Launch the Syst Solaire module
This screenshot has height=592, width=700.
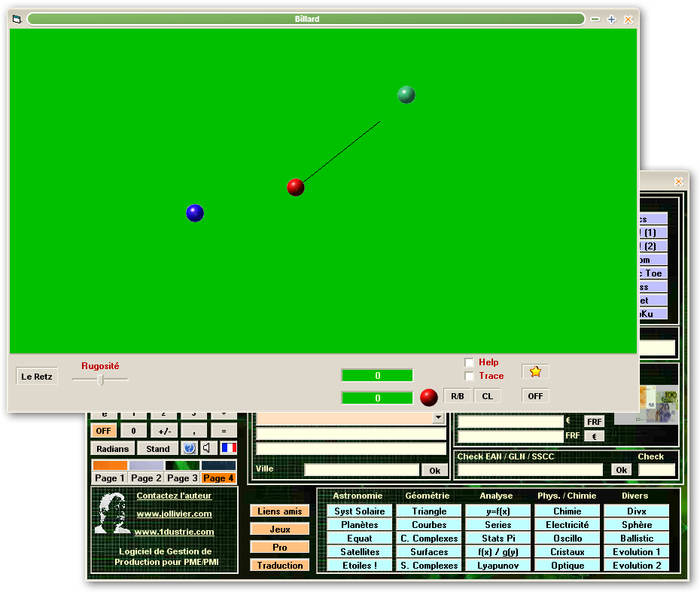pos(359,511)
